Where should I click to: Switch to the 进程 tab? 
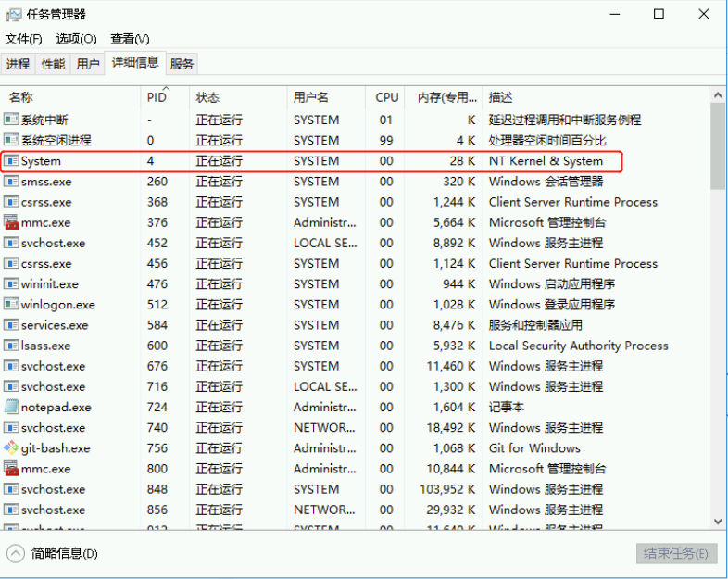(19, 64)
